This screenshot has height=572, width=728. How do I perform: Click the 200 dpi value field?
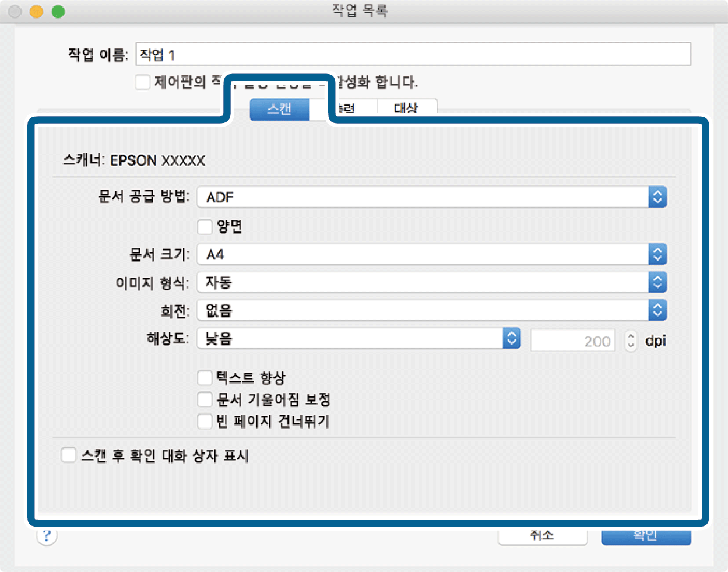572,341
